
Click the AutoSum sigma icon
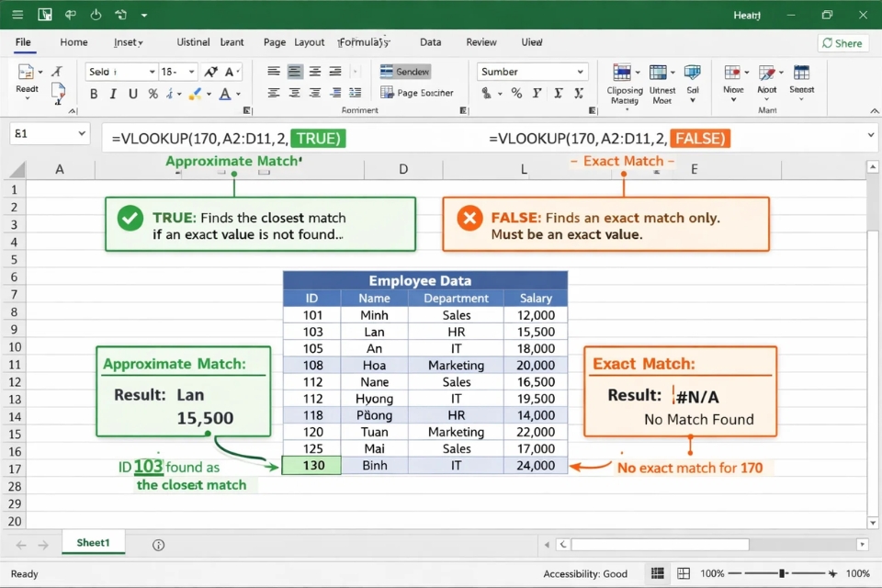[x=559, y=92]
